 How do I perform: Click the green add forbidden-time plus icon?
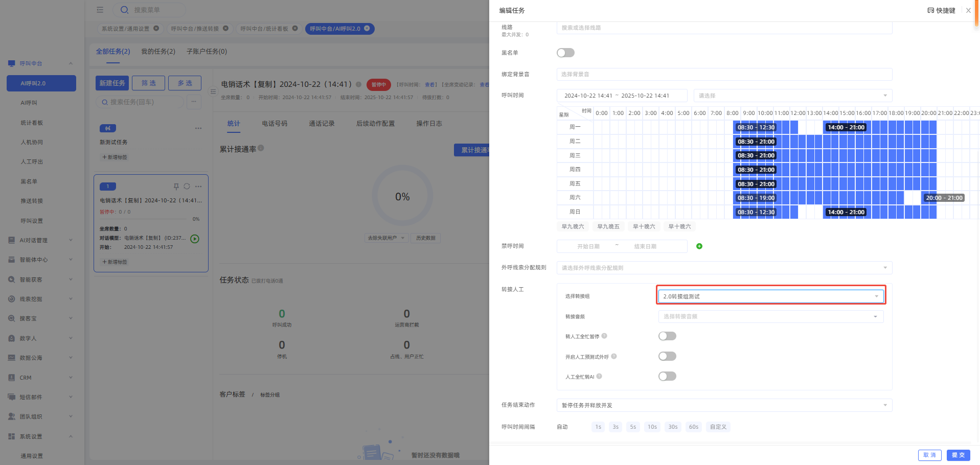coord(699,246)
